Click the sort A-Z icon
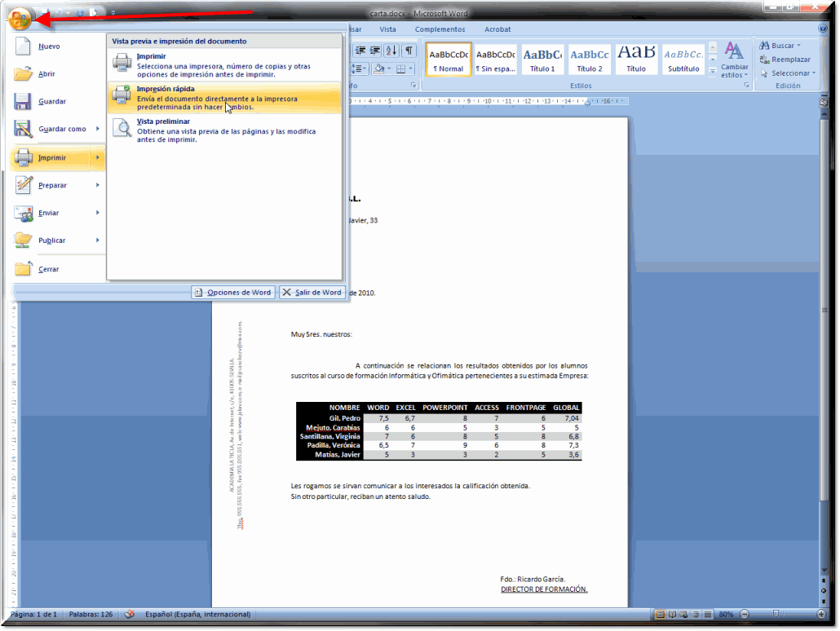Screen dimensions: 840x631 click(x=391, y=51)
